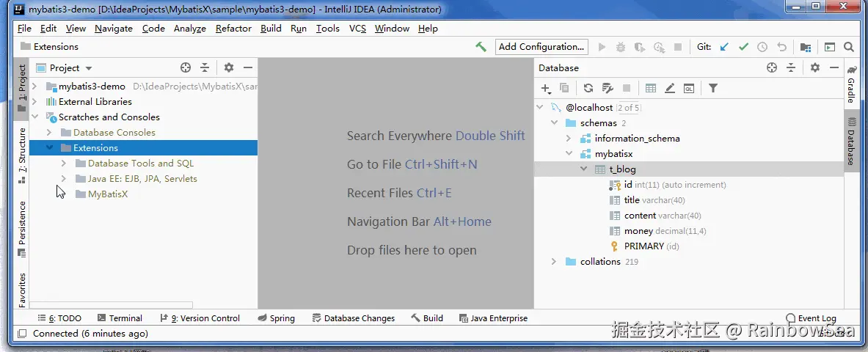Expand the collations folder node
The width and height of the screenshot is (868, 352).
(x=554, y=261)
